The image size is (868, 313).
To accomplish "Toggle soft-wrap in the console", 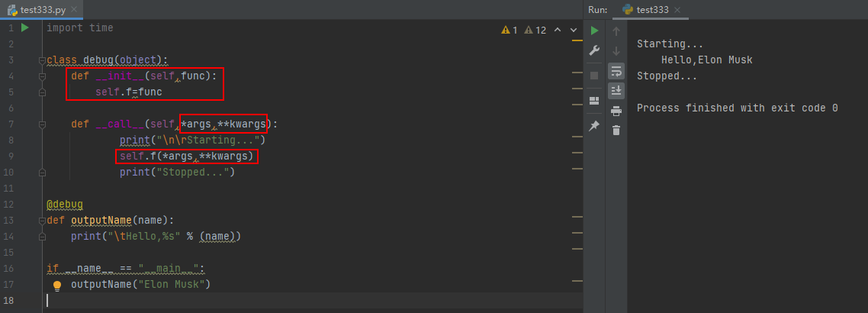I will 616,71.
